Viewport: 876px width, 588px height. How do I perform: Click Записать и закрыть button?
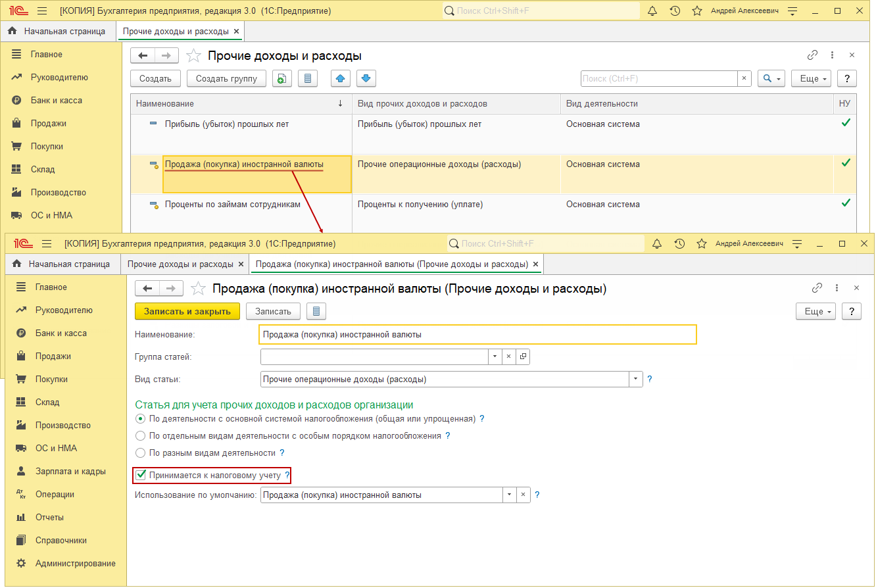[x=187, y=311]
